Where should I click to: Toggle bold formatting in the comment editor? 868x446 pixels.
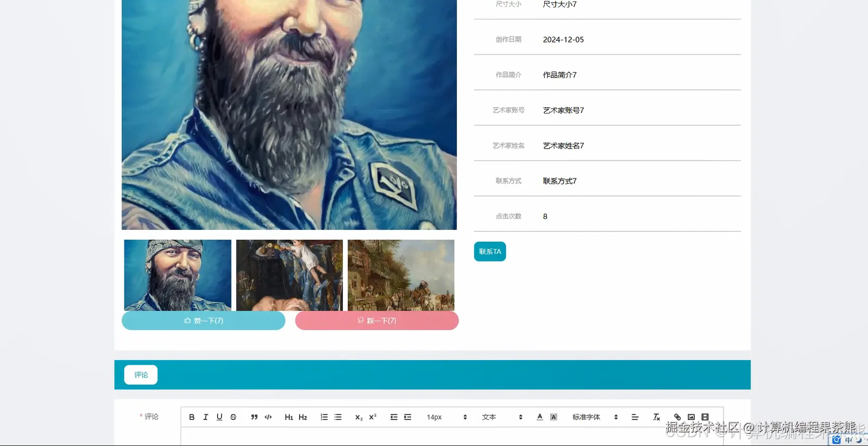(x=191, y=417)
